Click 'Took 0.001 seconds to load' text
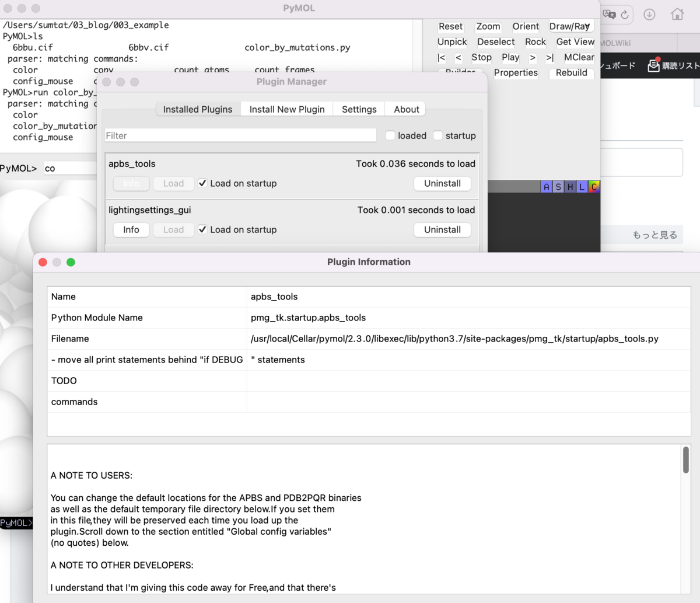Screen dimensions: 700x603 point(416,210)
